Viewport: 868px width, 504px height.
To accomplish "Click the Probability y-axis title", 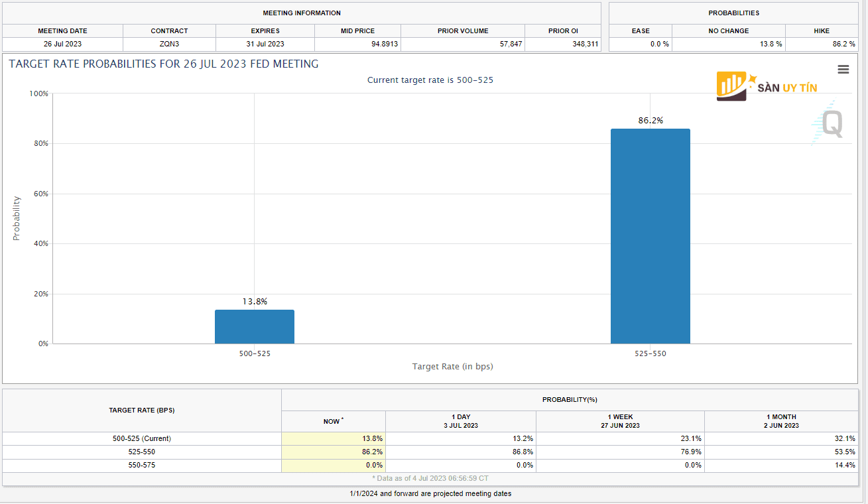I will (x=17, y=218).
